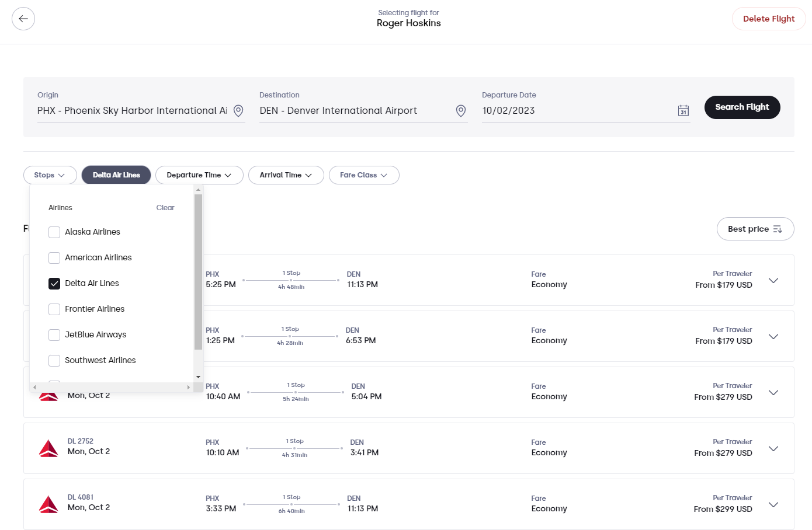
Task: Select the JetBlue Airways label
Action: pos(95,334)
